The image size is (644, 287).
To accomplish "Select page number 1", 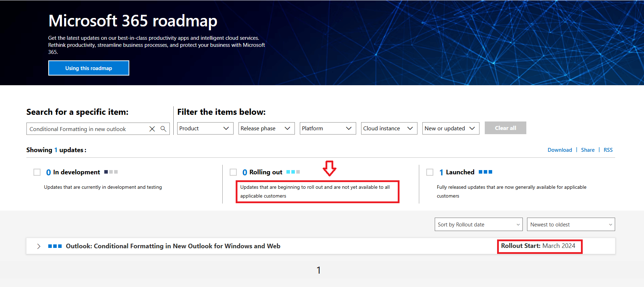I will point(318,270).
